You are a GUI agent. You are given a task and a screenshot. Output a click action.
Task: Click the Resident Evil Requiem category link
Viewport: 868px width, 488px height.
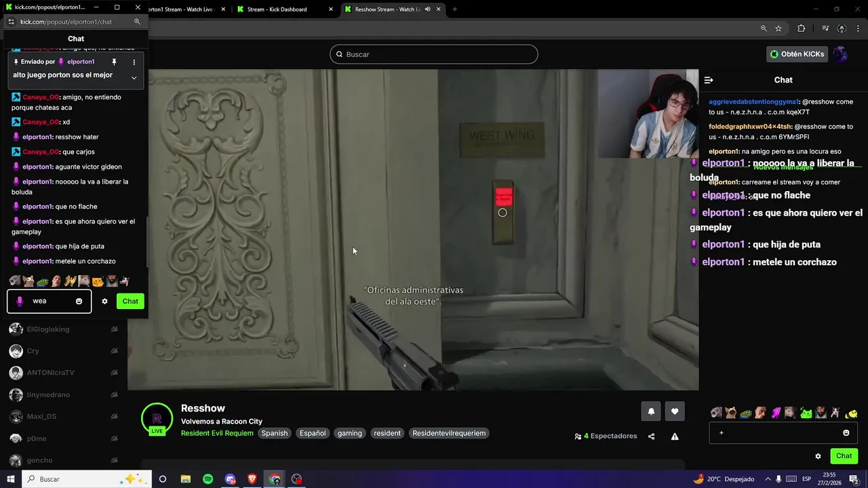pyautogui.click(x=217, y=433)
